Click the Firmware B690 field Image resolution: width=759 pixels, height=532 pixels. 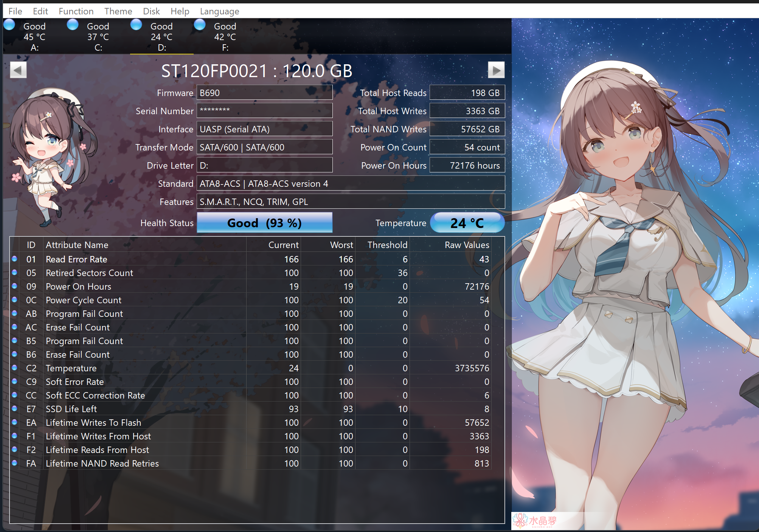pyautogui.click(x=264, y=93)
